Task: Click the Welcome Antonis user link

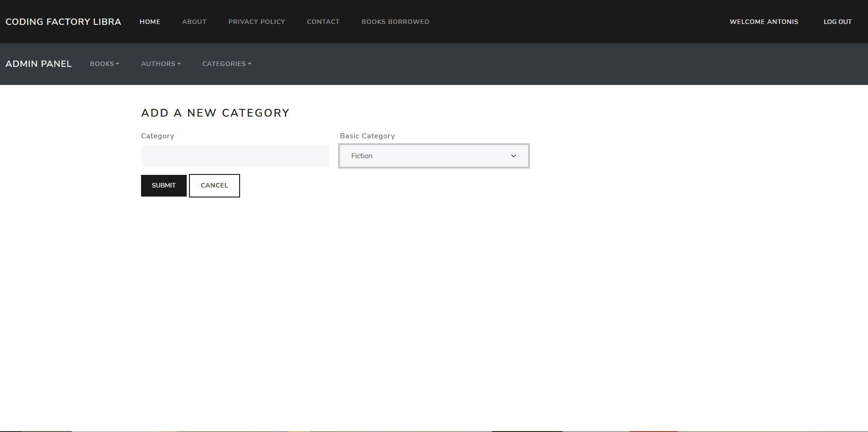Action: coord(764,22)
